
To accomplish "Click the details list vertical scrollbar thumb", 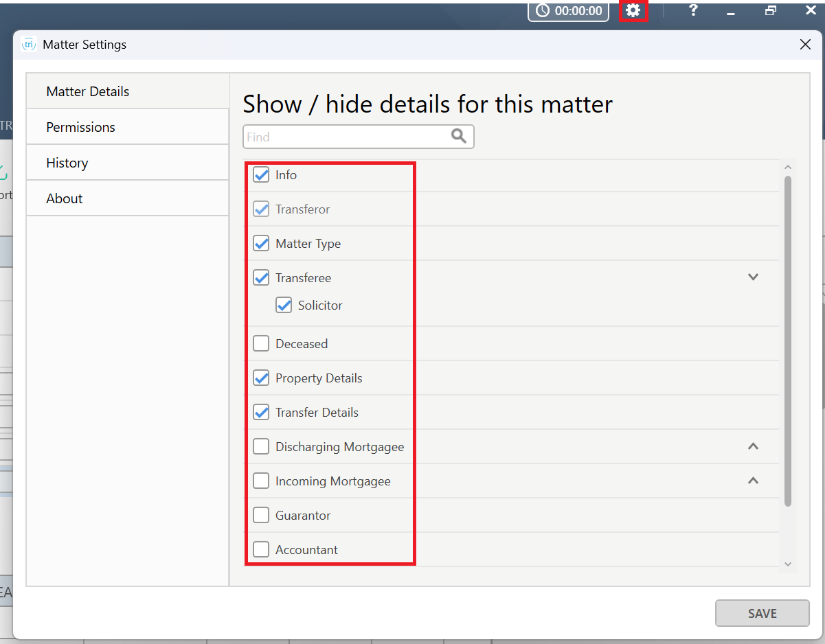I will point(788,341).
